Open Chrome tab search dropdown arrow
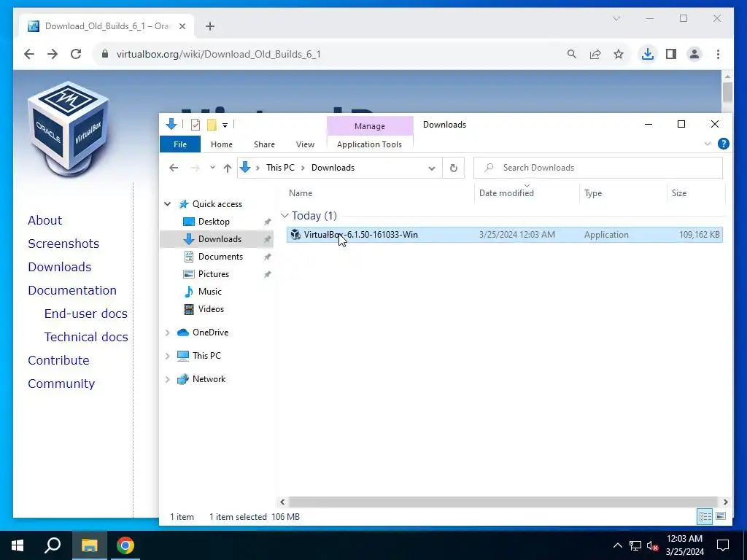Viewport: 747px width, 560px height. click(616, 18)
